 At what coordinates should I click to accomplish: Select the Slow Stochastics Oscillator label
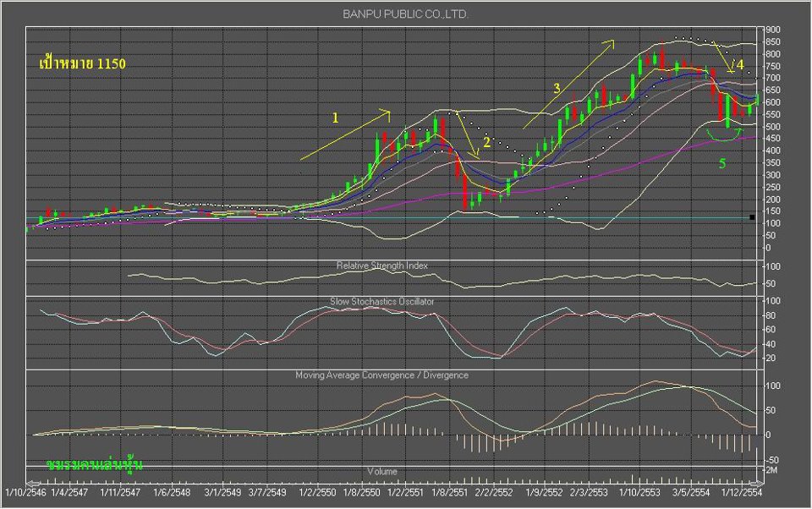pos(382,301)
